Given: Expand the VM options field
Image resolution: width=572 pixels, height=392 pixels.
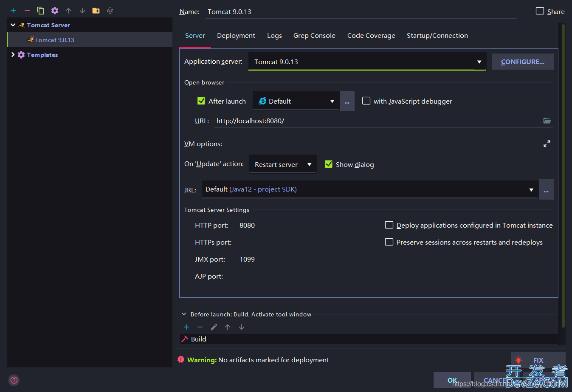Looking at the screenshot, I should tap(547, 144).
